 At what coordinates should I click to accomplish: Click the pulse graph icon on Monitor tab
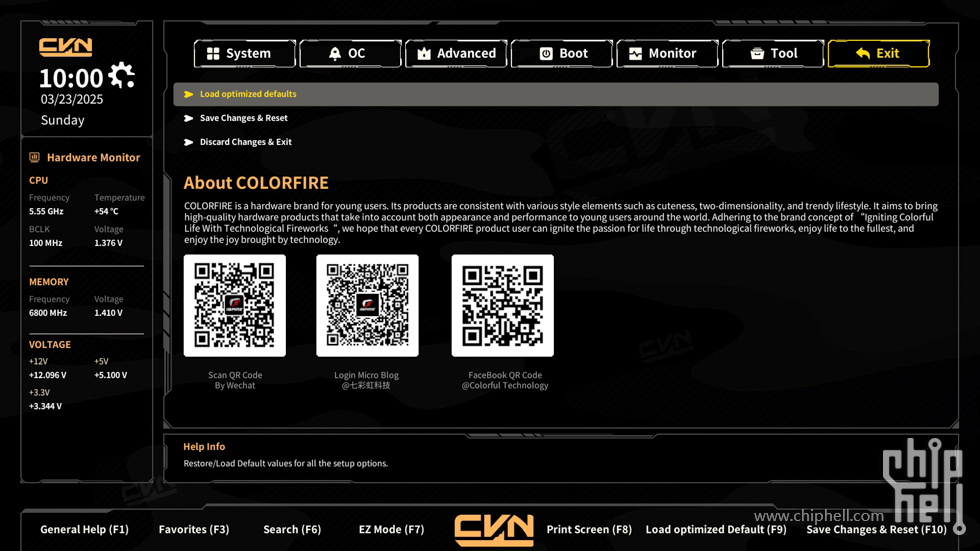pos(635,54)
